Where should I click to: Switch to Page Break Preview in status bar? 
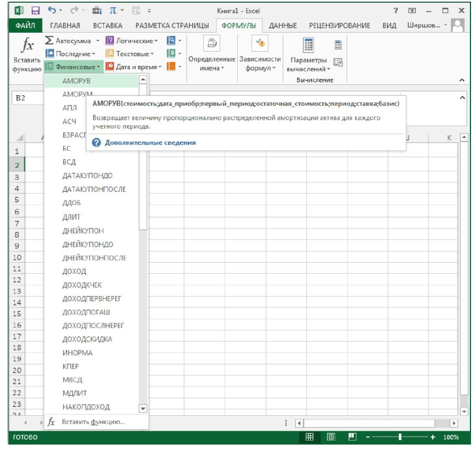[x=352, y=437]
